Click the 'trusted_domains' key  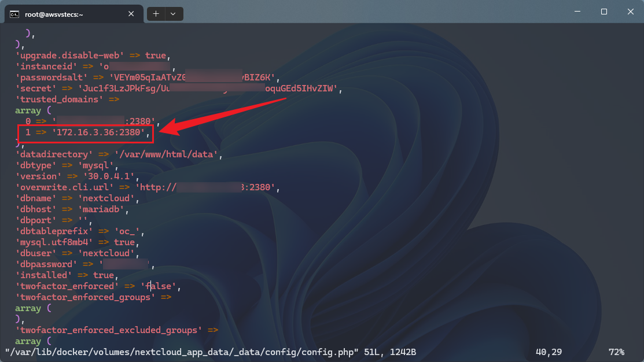tap(59, 99)
